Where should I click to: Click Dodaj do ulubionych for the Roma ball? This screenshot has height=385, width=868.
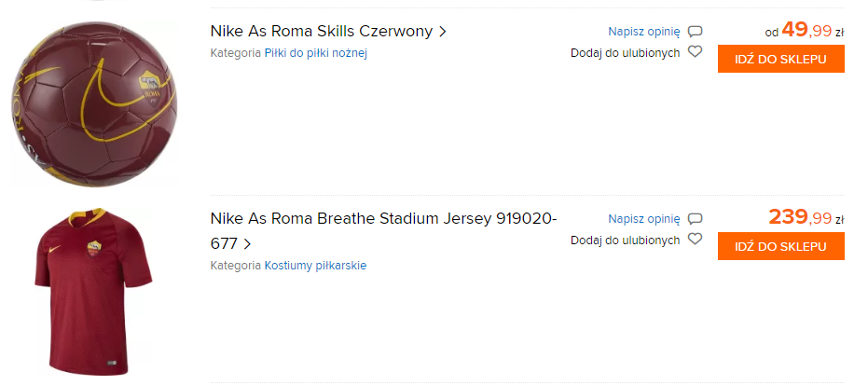pyautogui.click(x=626, y=53)
